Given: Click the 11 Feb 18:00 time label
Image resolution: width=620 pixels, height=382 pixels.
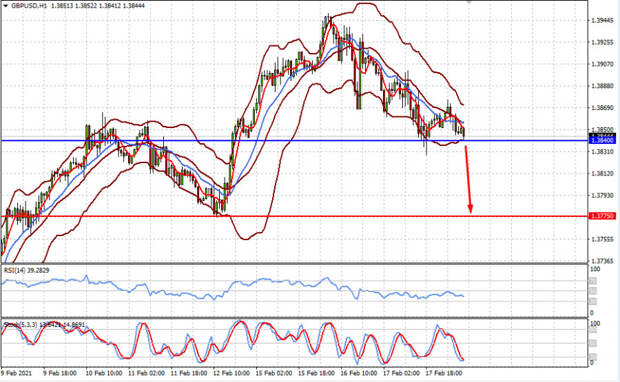Looking at the screenshot, I should pyautogui.click(x=189, y=373).
